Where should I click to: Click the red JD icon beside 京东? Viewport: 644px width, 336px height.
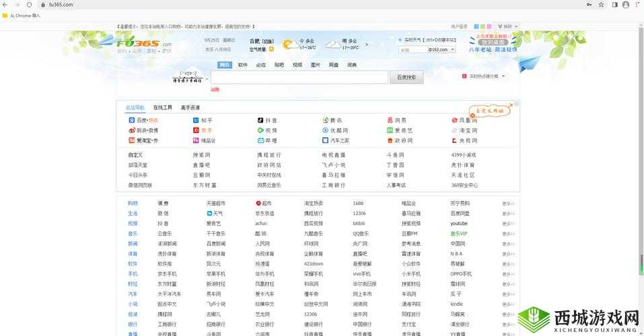196,130
